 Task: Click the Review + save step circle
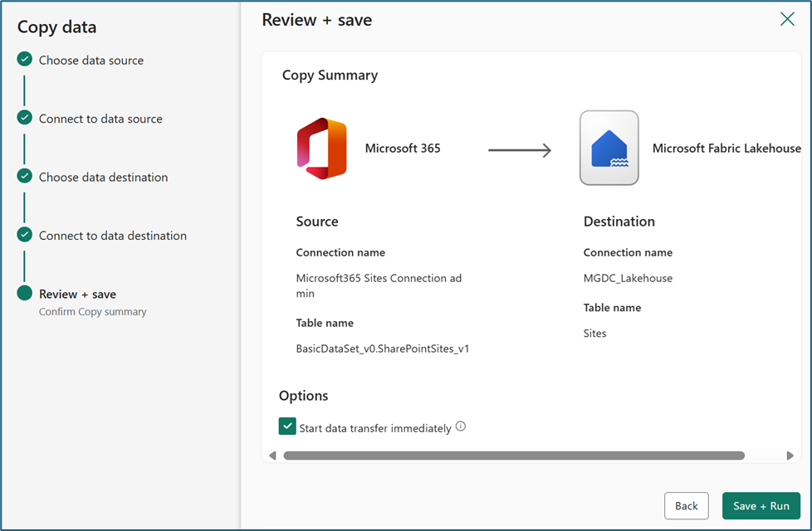coord(24,293)
